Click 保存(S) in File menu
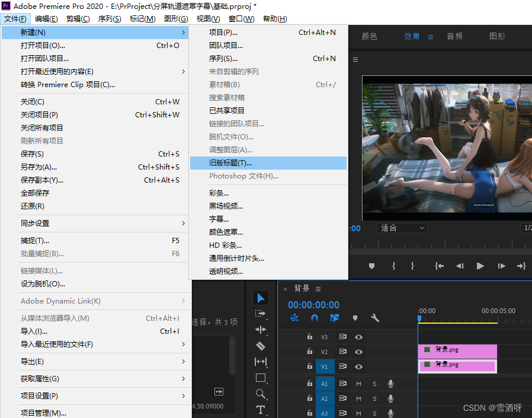532x418 pixels. 95,154
